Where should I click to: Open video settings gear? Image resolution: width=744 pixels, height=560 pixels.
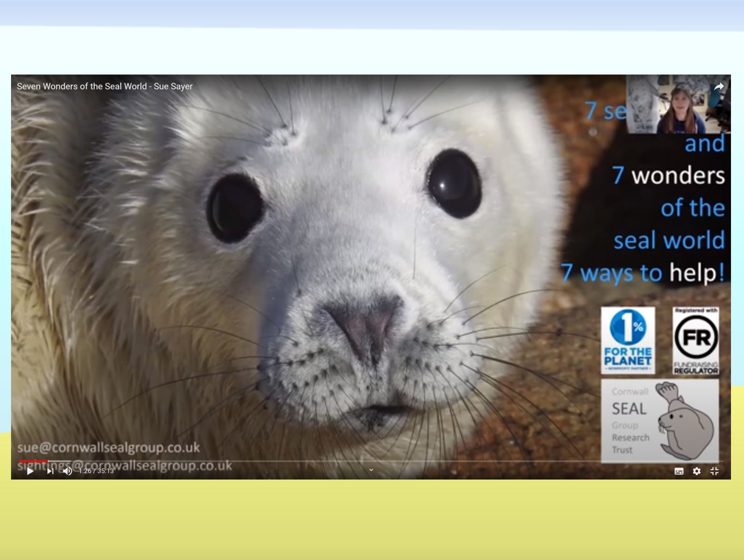(697, 471)
